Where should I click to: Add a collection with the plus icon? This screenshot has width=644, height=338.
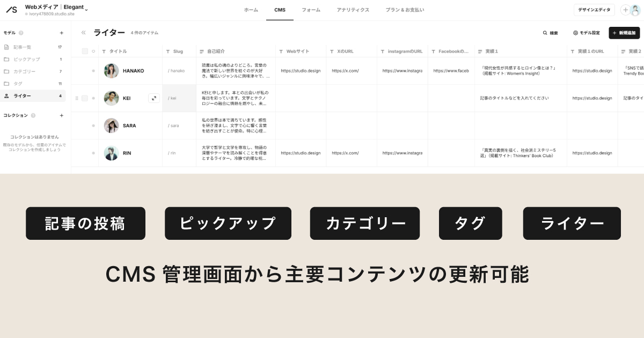pos(61,115)
